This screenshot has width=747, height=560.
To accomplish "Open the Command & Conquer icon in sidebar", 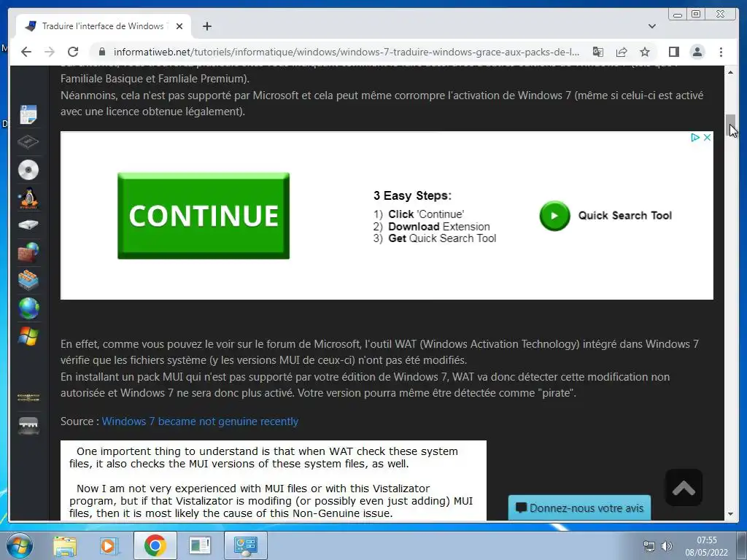I will point(28,397).
